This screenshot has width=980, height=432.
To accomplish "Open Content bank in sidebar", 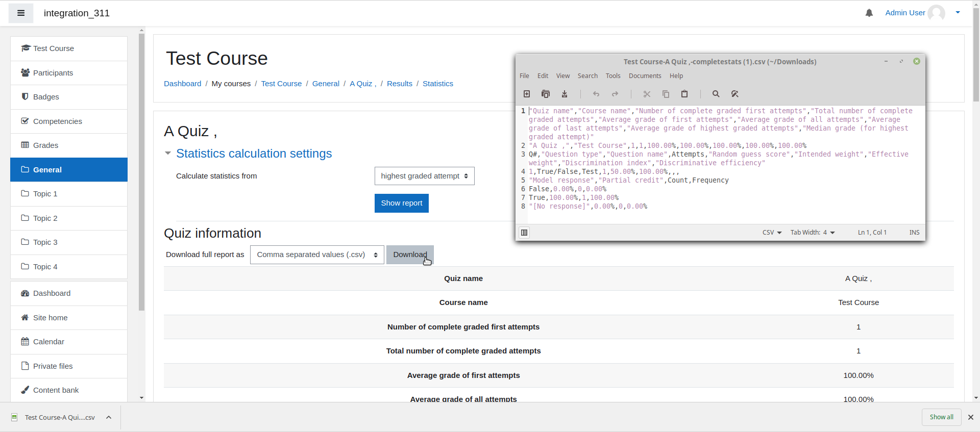I will [x=69, y=390].
